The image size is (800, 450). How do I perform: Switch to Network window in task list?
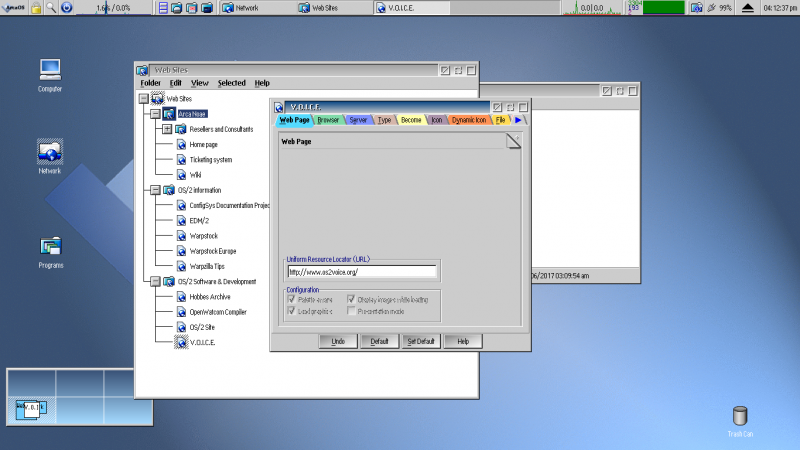coord(258,8)
